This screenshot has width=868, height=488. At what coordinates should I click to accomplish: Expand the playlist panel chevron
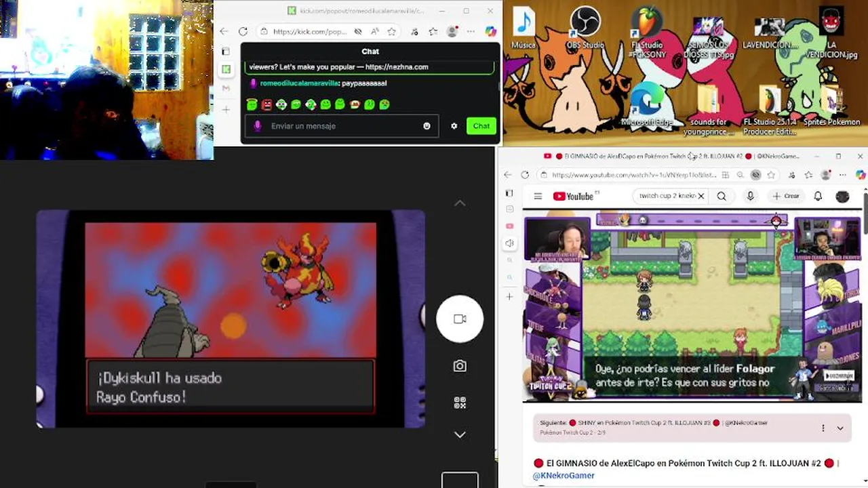[840, 428]
